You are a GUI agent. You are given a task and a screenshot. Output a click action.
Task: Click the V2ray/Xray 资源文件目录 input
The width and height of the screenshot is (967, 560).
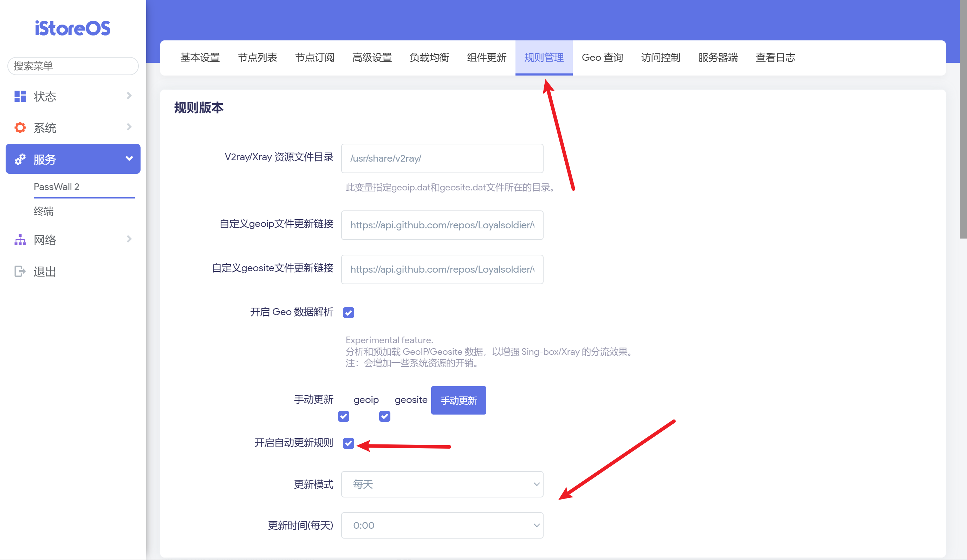coord(442,158)
